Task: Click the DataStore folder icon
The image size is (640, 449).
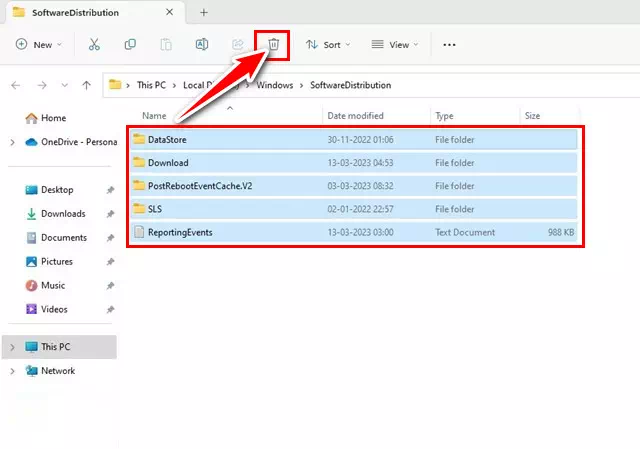Action: pos(139,139)
